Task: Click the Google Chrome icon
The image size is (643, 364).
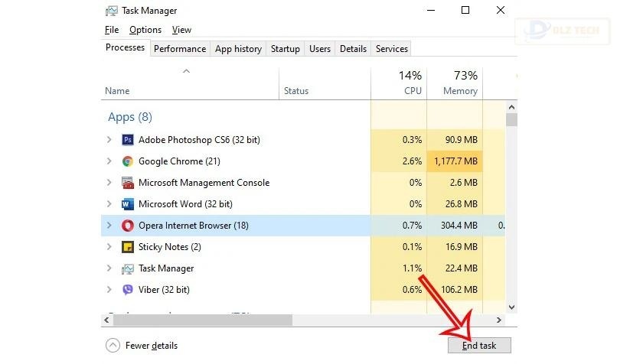Action: click(x=128, y=161)
